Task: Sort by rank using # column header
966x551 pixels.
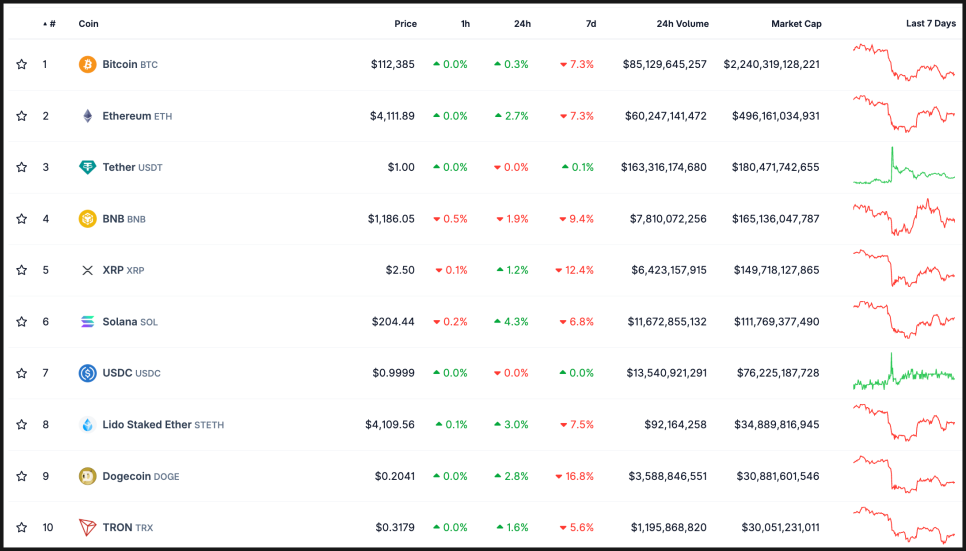Action: coord(51,23)
